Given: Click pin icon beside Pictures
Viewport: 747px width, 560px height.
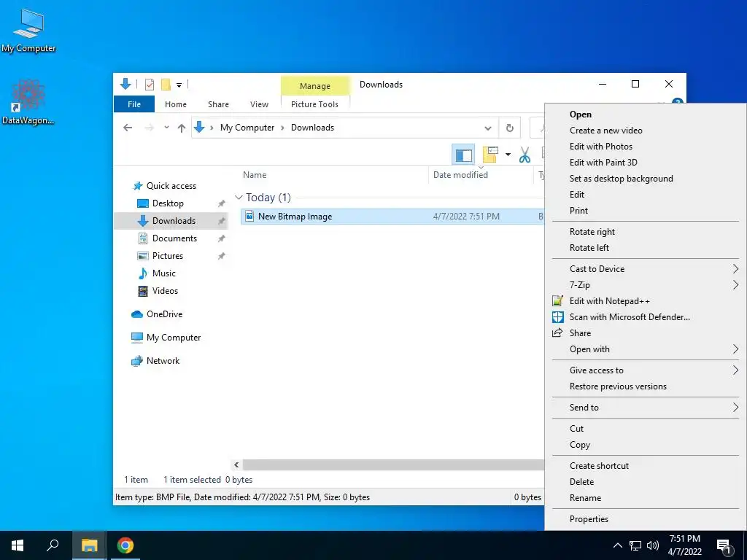Looking at the screenshot, I should 222,256.
